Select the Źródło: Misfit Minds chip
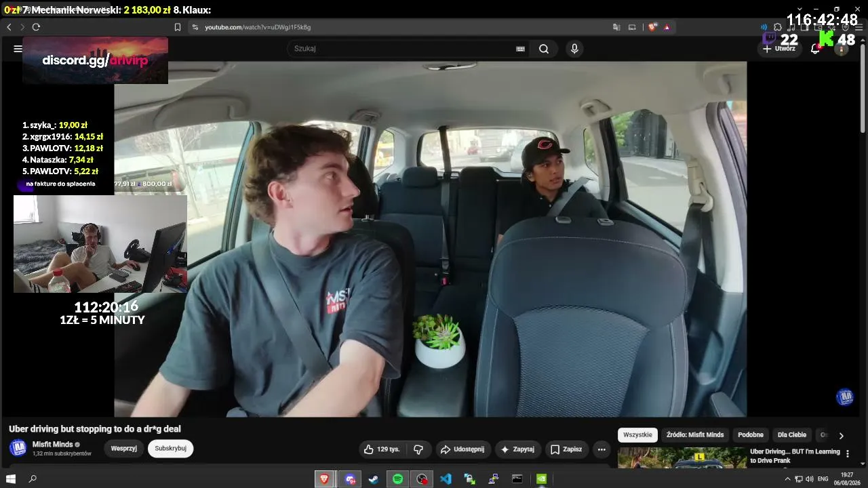Viewport: 868px width, 488px height. pos(695,435)
